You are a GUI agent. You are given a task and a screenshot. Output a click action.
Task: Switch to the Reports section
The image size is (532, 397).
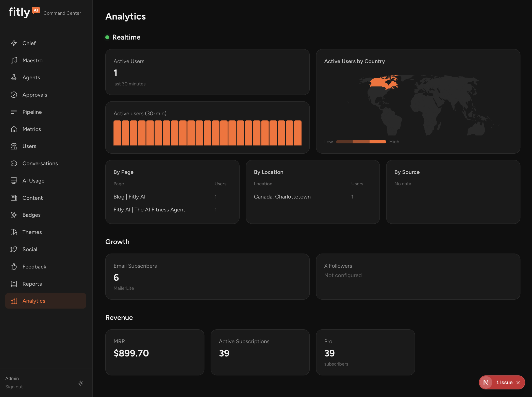[14, 284]
